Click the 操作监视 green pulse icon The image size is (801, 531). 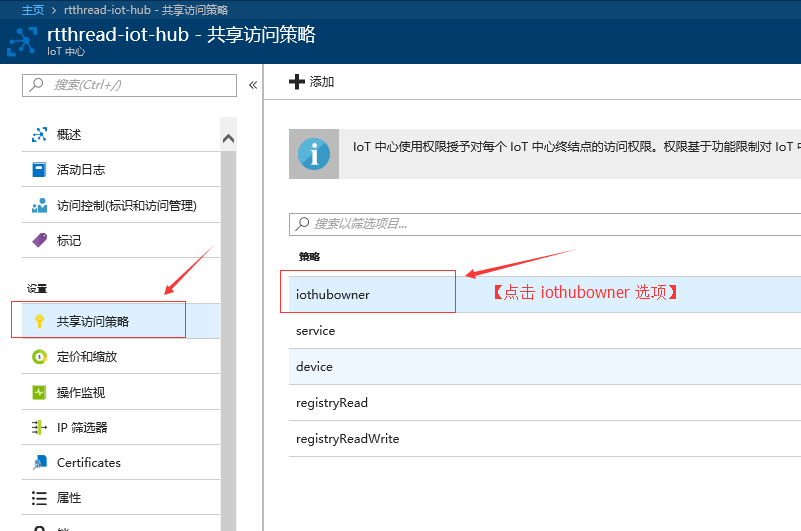[39, 392]
